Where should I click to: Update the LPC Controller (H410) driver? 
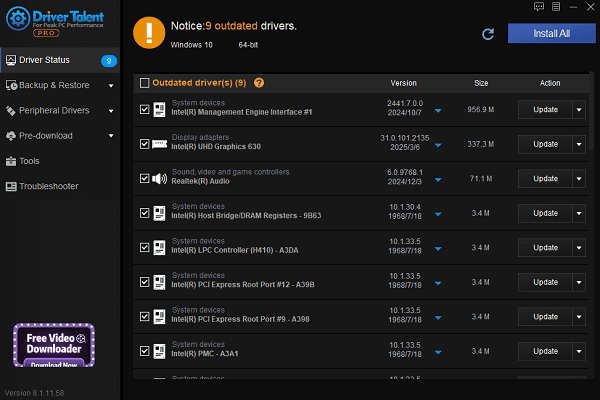545,248
